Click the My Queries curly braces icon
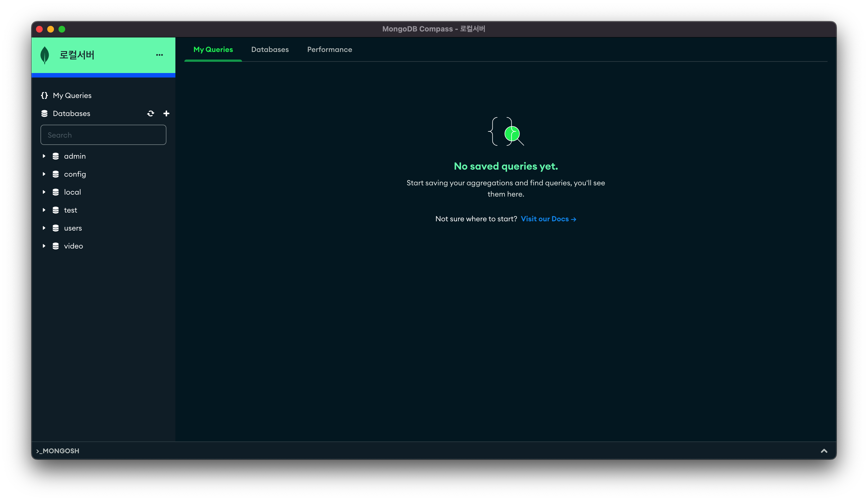 pyautogui.click(x=44, y=96)
